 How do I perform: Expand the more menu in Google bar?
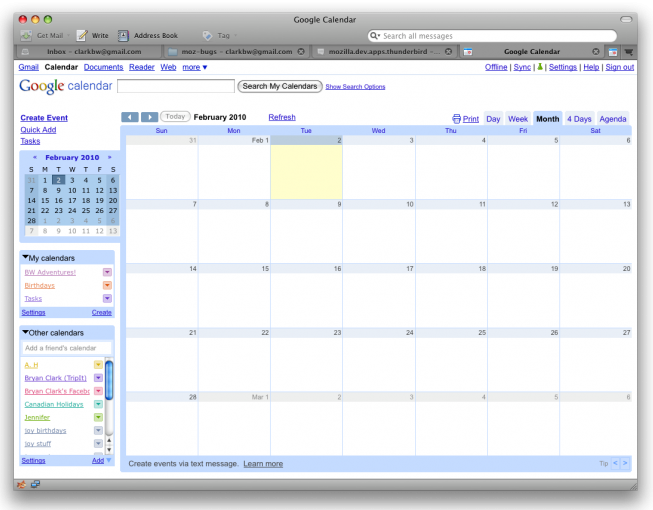pyautogui.click(x=194, y=67)
